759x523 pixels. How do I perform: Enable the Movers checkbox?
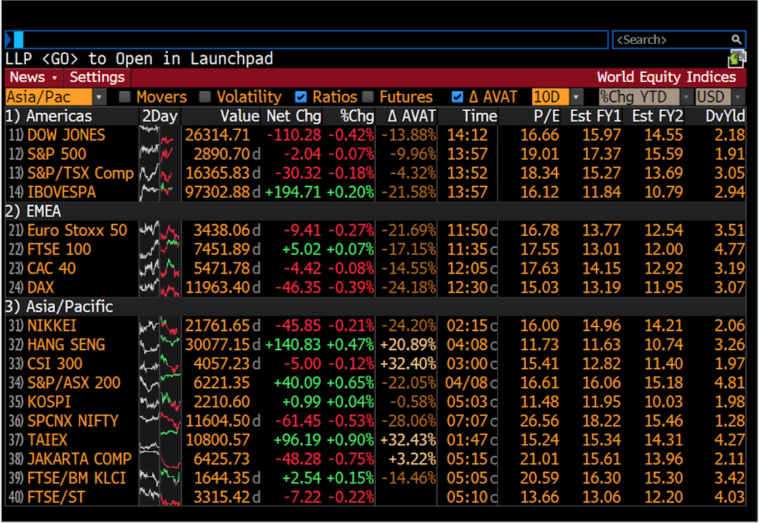125,97
